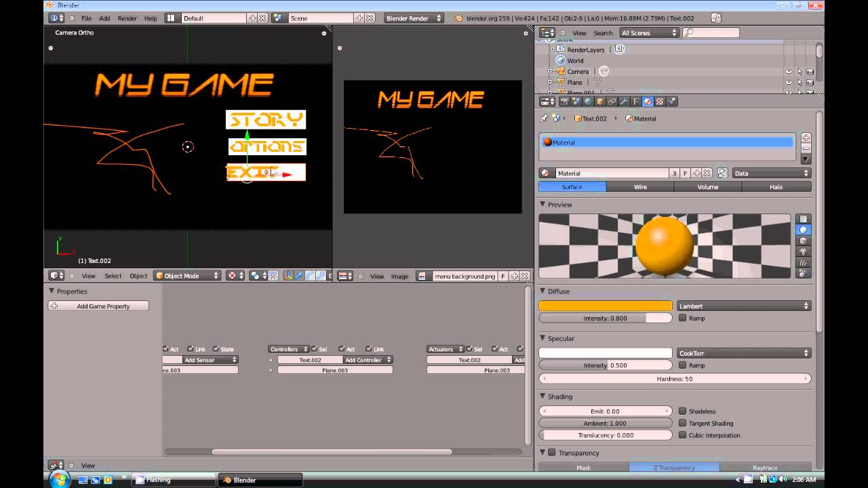Open the All Scenes outliner dropdown
Image resolution: width=868 pixels, height=488 pixels.
(x=649, y=33)
